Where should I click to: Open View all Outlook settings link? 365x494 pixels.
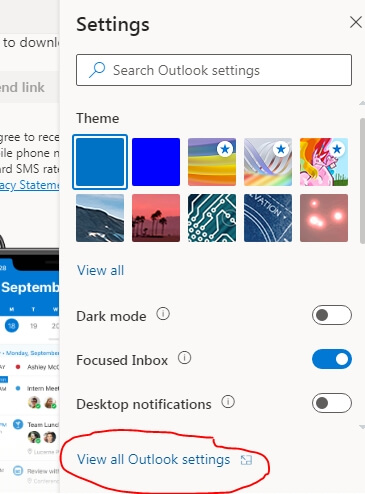click(x=153, y=459)
